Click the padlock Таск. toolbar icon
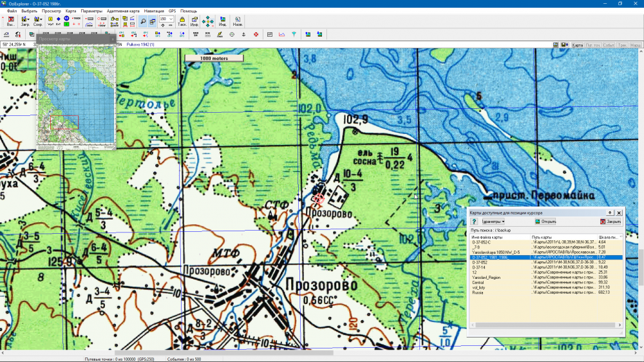This screenshot has height=362, width=644. (x=182, y=21)
